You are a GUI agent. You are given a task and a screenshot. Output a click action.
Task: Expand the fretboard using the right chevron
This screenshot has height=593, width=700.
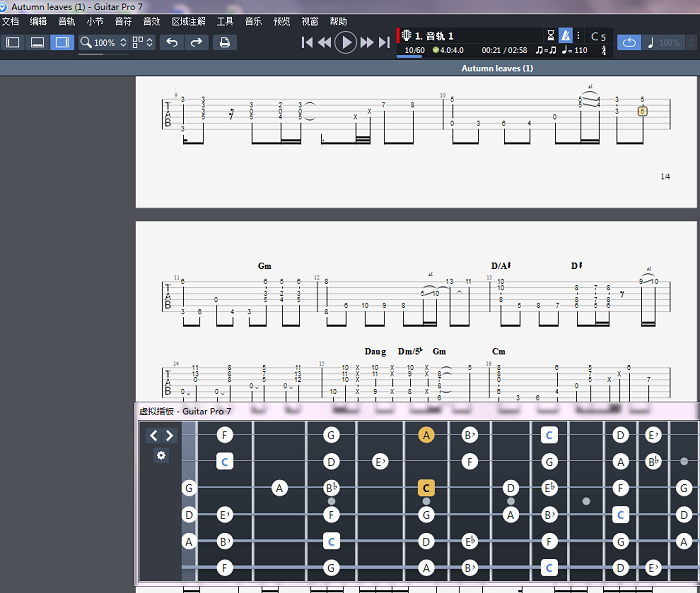pos(170,435)
